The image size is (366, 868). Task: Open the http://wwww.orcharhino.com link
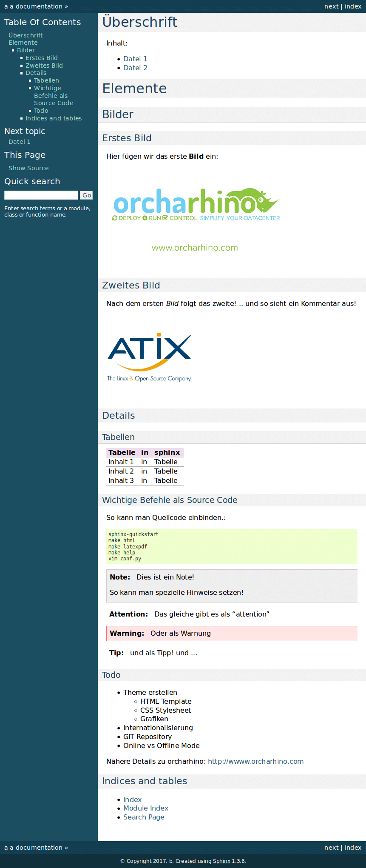click(255, 761)
